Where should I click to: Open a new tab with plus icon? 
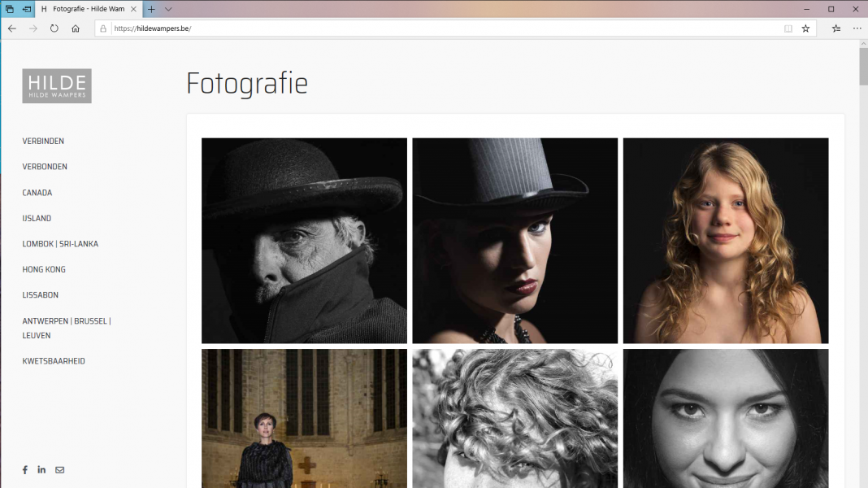[x=151, y=9]
